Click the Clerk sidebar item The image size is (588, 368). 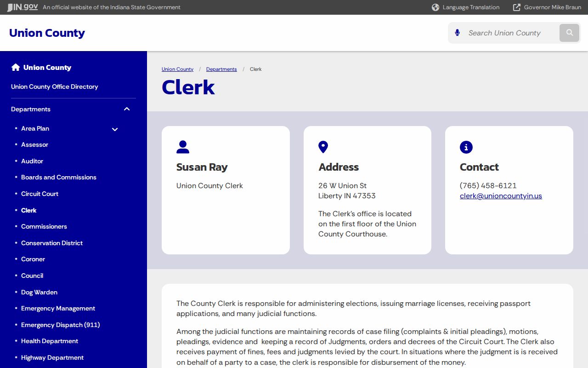[28, 210]
